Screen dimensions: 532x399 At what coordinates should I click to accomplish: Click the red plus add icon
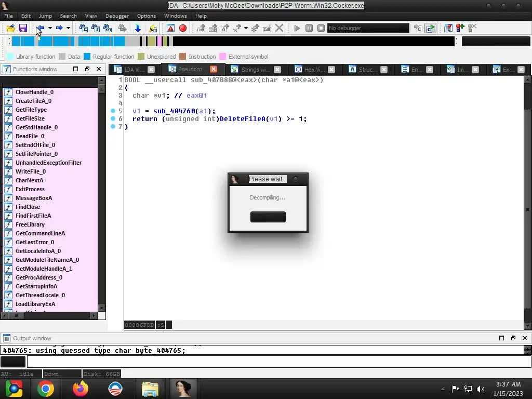460,28
